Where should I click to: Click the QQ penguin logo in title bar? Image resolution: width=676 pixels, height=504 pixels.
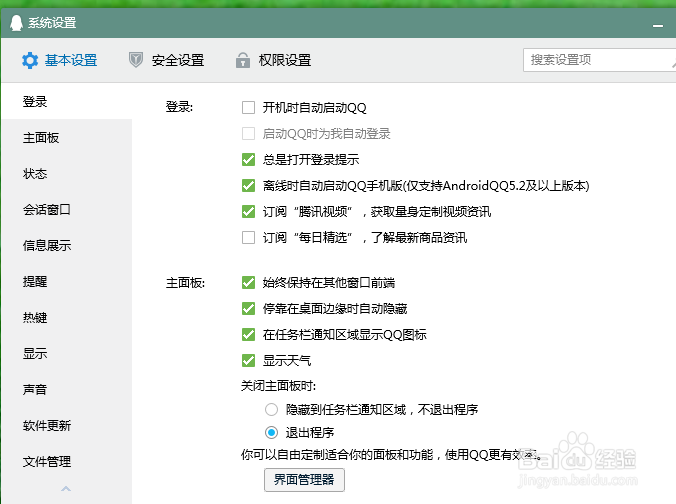pos(16,23)
